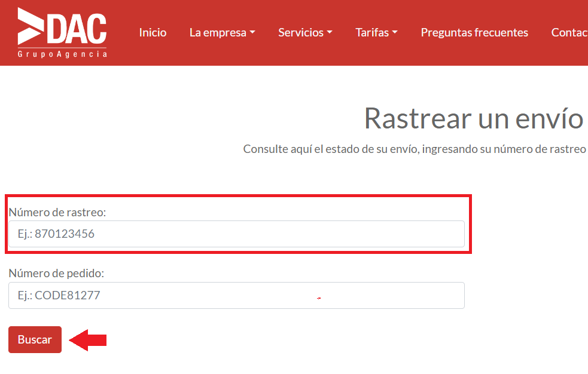Focus the Número de pedido input field
Viewport: 588px width, 374px height.
tap(236, 295)
